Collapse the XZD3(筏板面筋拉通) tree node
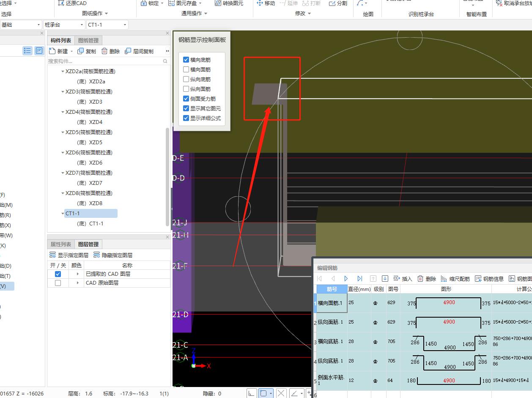The width and height of the screenshot is (532, 398). (x=63, y=92)
